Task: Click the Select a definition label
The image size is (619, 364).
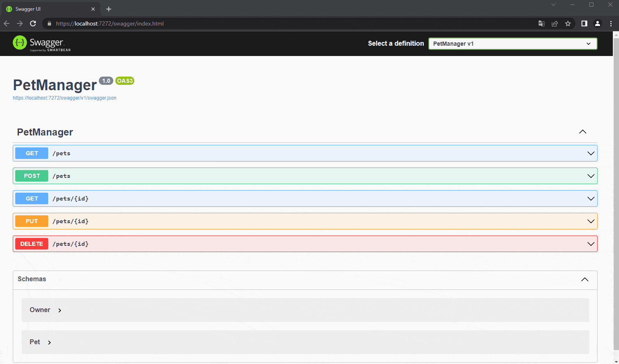Action: [396, 43]
